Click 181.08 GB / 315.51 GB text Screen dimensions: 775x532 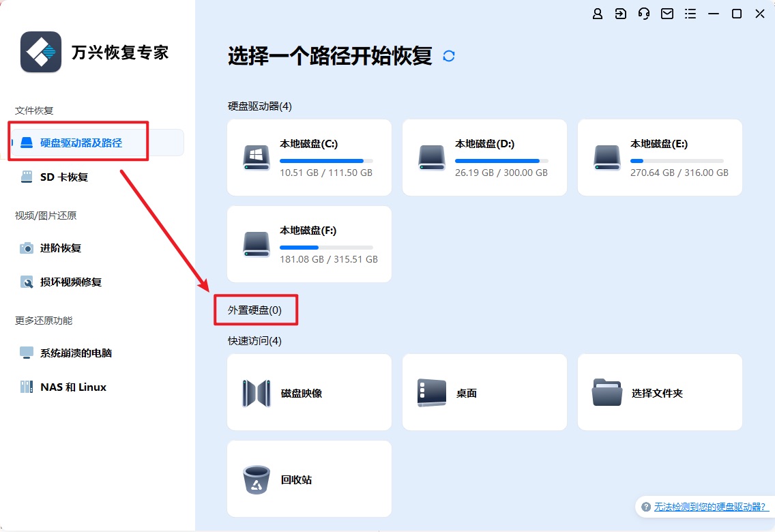(329, 259)
